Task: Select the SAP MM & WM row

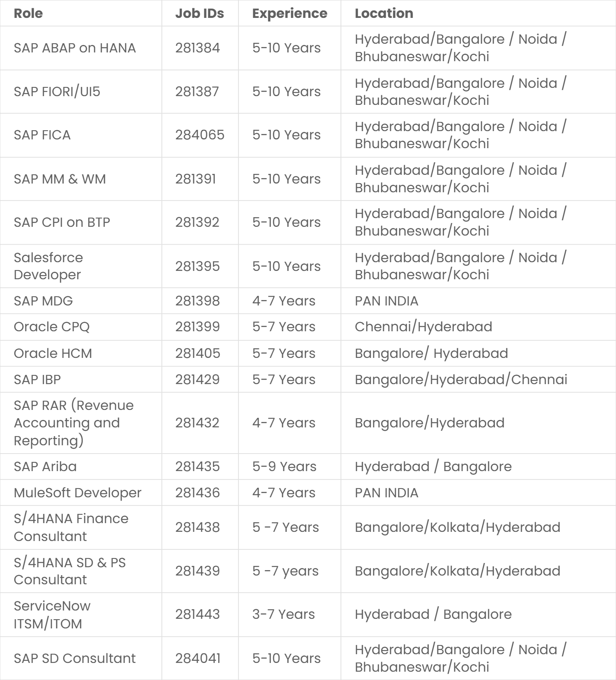Action: coord(308,179)
